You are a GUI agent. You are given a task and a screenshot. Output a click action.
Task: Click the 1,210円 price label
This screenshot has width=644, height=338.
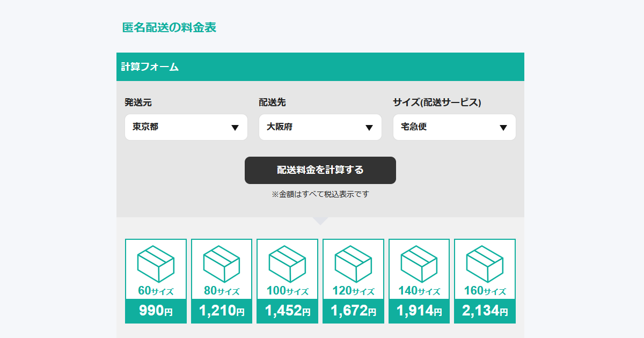(221, 310)
